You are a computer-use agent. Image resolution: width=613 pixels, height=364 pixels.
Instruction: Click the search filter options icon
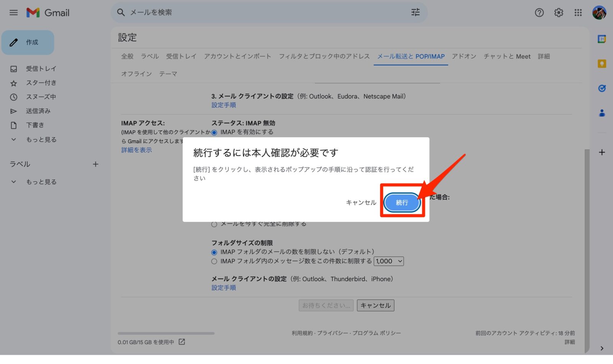point(415,13)
